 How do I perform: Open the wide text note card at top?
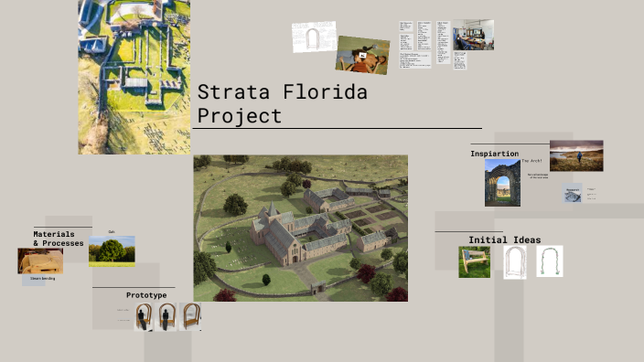click(x=414, y=60)
